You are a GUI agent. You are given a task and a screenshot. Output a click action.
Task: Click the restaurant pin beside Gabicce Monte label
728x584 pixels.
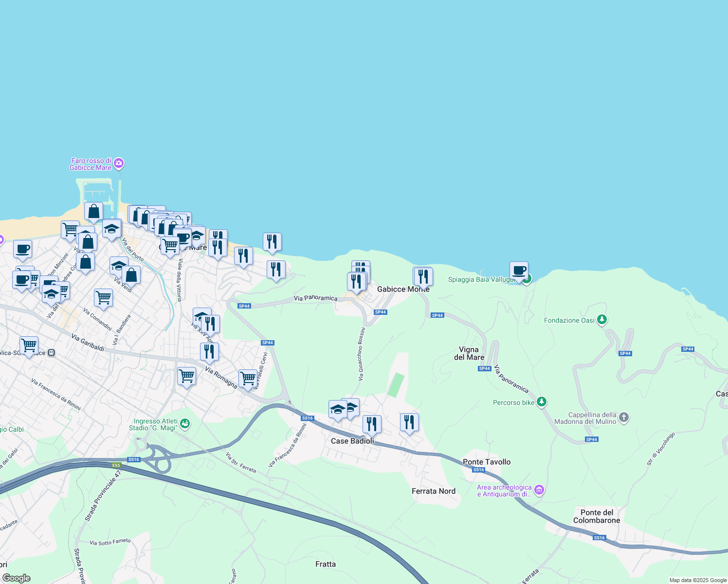click(423, 276)
